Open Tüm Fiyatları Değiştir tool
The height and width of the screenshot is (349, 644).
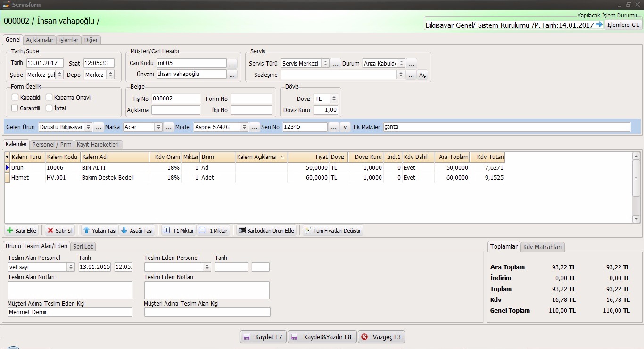point(308,231)
